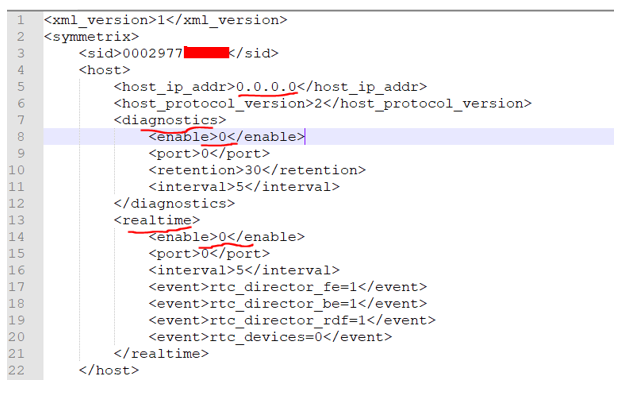The image size is (641, 393).
Task: Click the interval line on line 11
Action: tap(244, 187)
